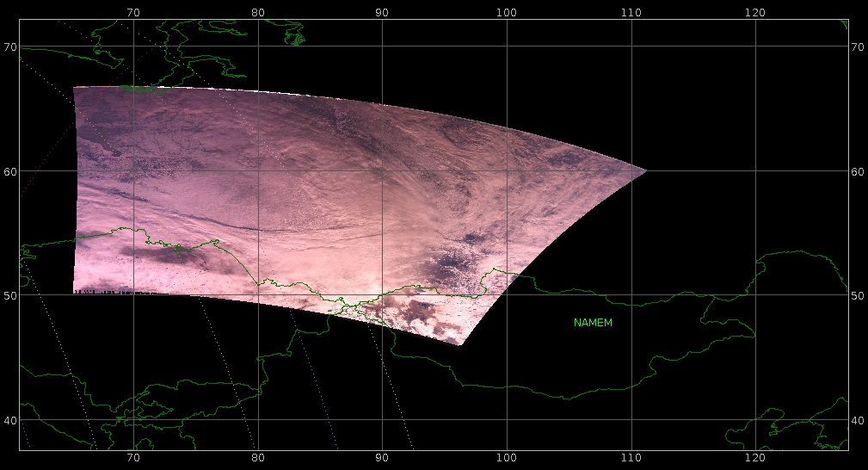Click the 80 longitude label on top axis
The image size is (868, 470).
click(x=257, y=13)
